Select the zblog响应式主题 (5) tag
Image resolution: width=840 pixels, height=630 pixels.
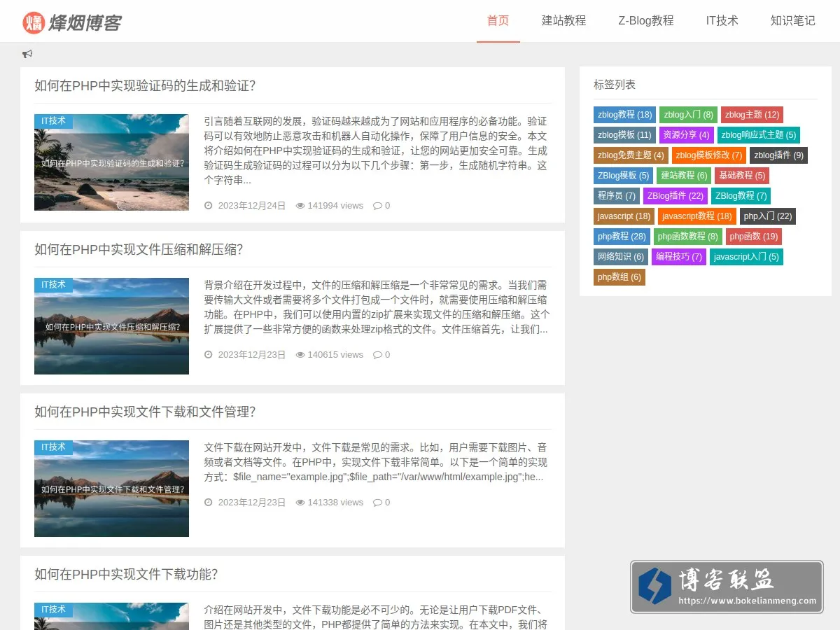coord(758,135)
